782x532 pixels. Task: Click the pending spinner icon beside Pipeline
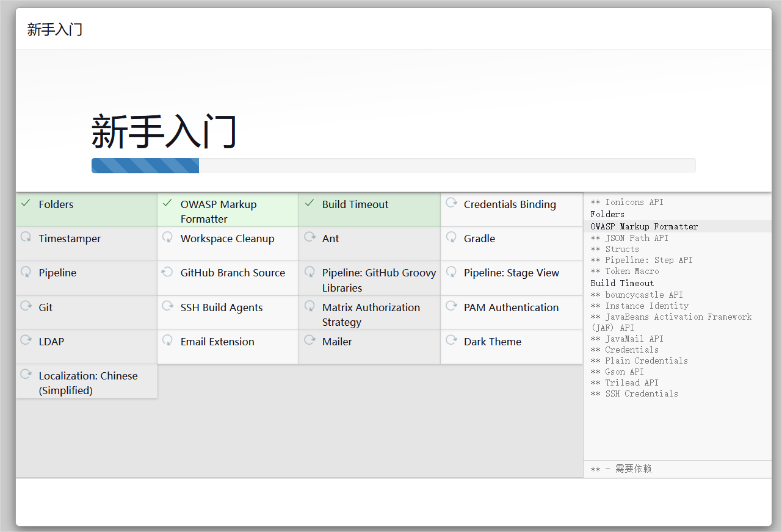pos(26,271)
